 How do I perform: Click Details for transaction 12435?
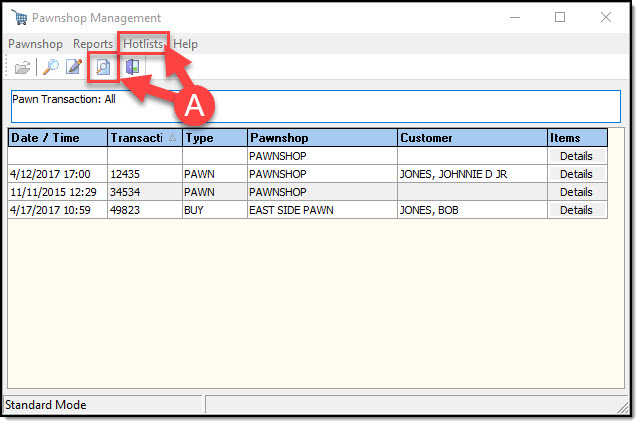(x=576, y=174)
